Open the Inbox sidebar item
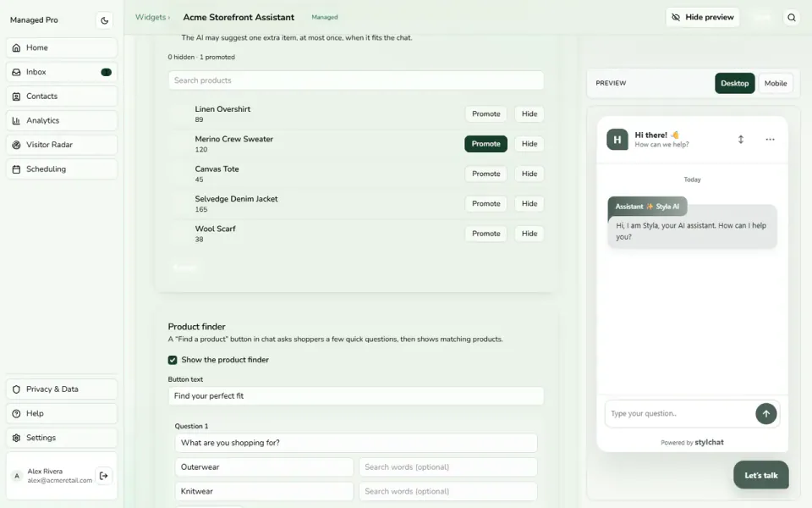Image resolution: width=812 pixels, height=508 pixels. click(x=62, y=72)
